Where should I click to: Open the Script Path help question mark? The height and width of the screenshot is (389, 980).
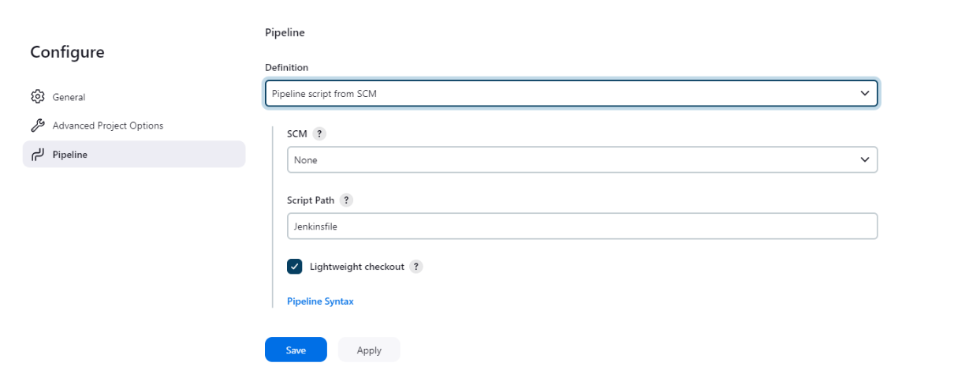[x=346, y=200]
